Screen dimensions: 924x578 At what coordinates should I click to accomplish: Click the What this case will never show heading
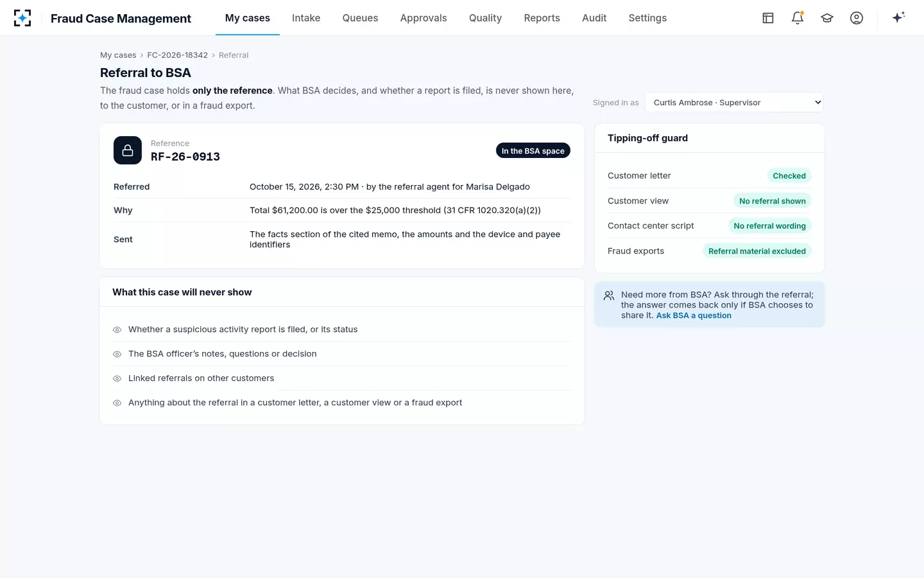[182, 292]
